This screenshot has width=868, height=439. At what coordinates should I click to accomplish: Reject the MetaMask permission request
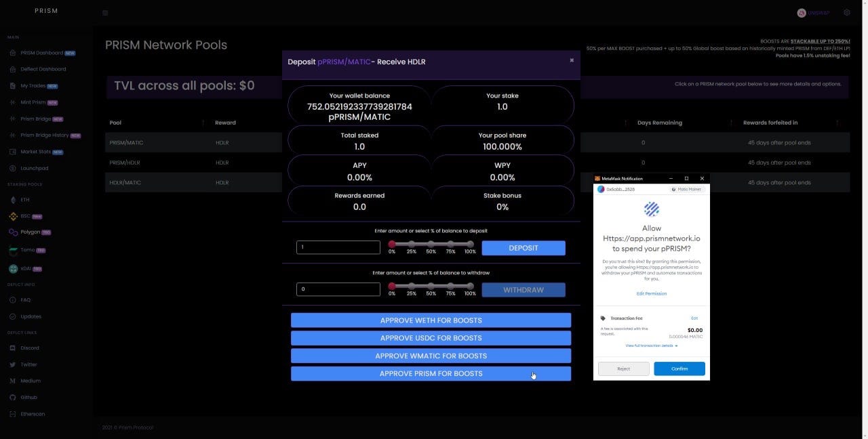pos(623,369)
